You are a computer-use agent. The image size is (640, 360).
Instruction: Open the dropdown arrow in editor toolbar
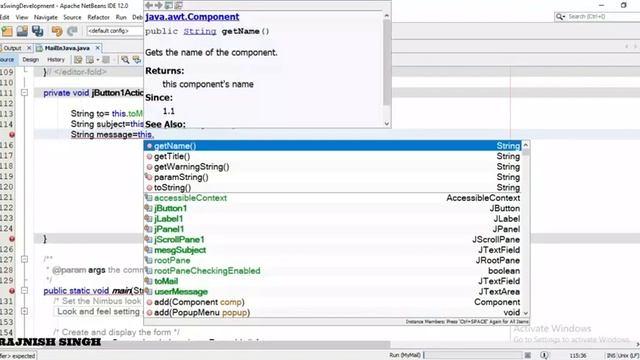tap(98, 60)
